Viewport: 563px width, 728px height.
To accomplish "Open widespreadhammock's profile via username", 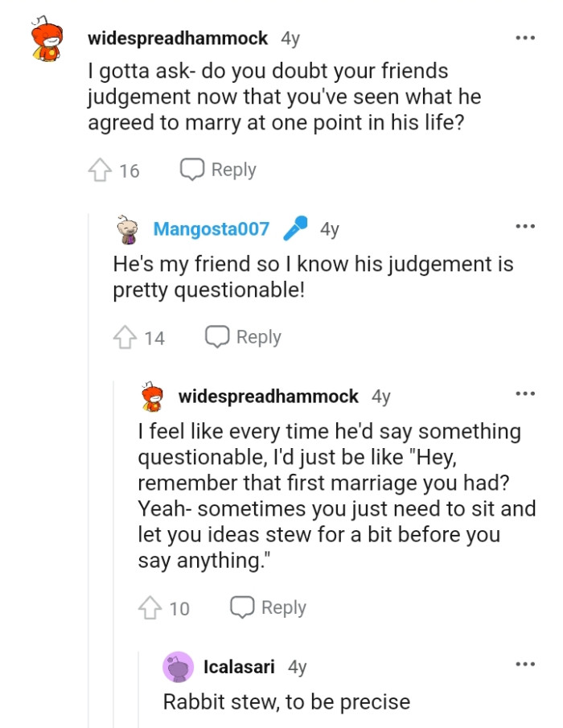I will coord(179,37).
